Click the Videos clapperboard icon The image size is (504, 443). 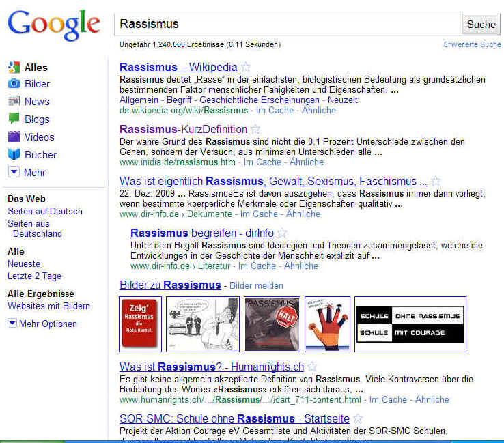(x=14, y=137)
